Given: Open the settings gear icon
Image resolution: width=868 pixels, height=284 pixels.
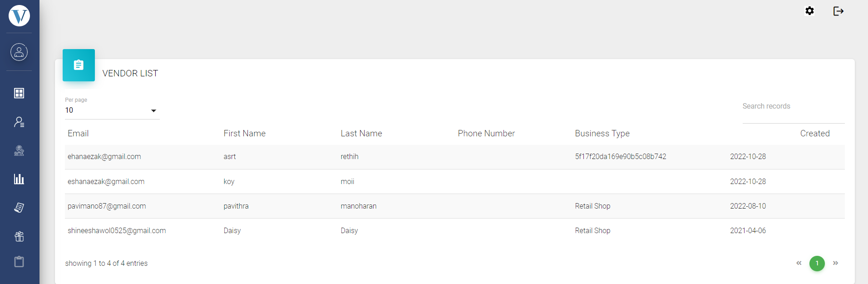Looking at the screenshot, I should (x=809, y=11).
